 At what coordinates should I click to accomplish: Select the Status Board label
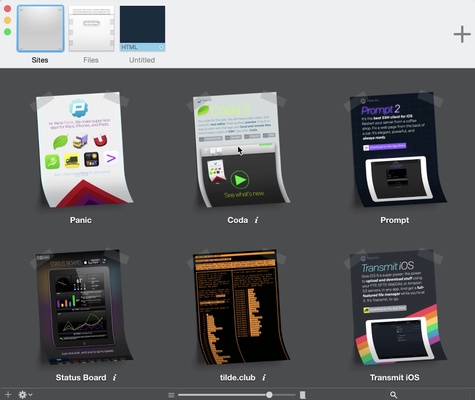point(81,377)
